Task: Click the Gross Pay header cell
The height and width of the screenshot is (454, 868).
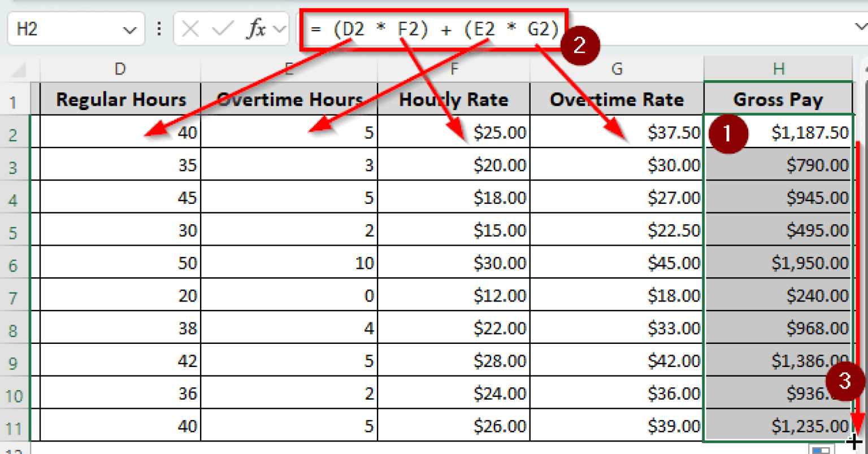Action: click(779, 99)
